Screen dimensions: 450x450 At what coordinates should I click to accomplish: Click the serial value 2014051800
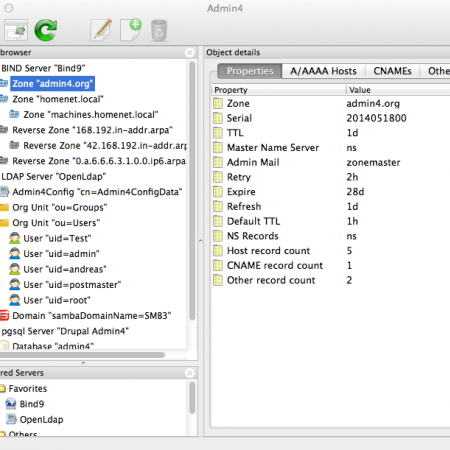point(376,118)
